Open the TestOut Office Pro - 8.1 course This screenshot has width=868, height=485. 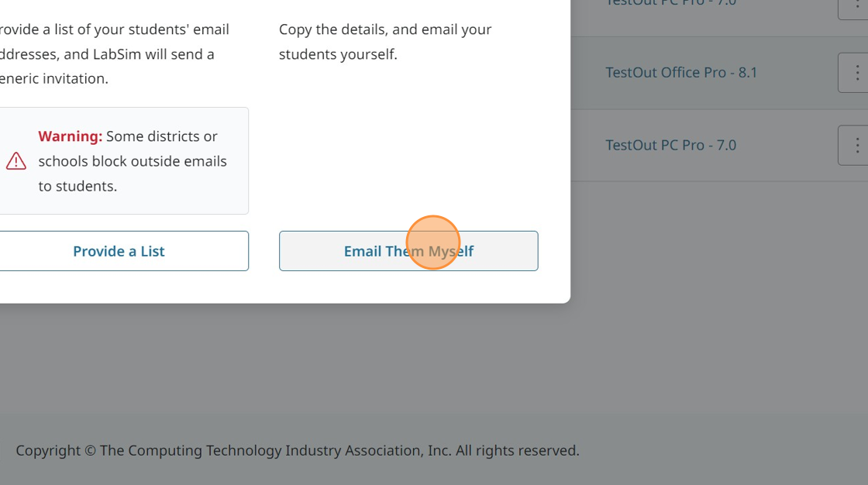(x=681, y=73)
